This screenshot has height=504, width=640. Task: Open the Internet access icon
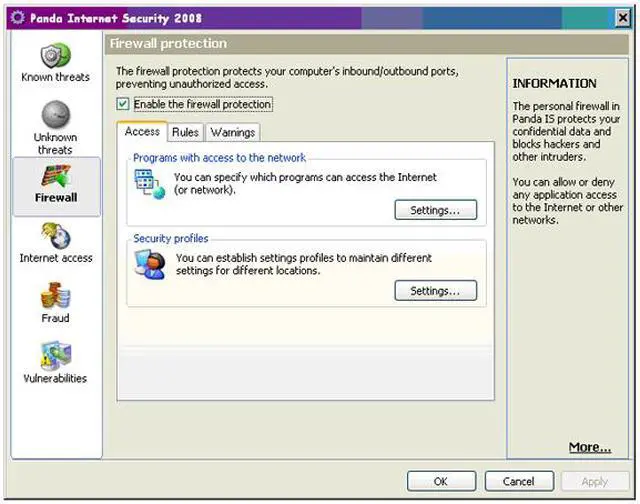coord(56,235)
